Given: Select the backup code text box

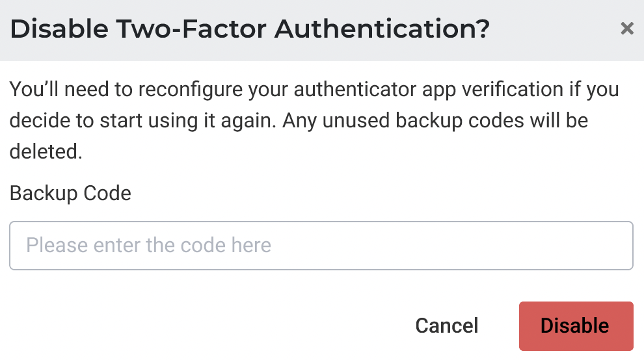Looking at the screenshot, I should 321,246.
